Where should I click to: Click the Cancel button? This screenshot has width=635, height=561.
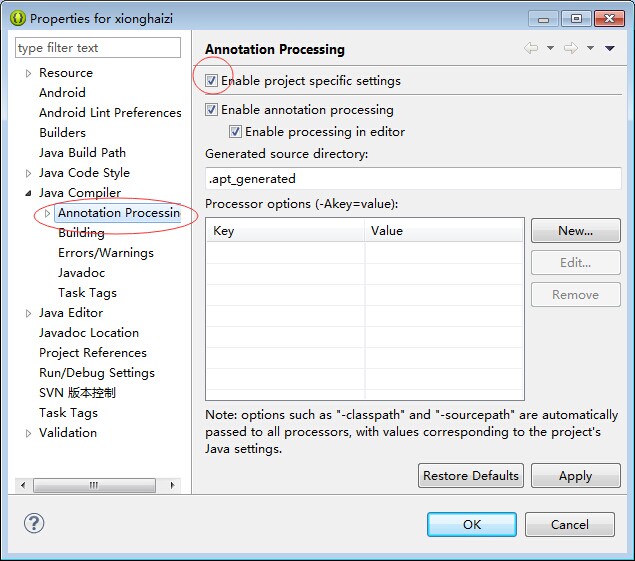coord(570,525)
